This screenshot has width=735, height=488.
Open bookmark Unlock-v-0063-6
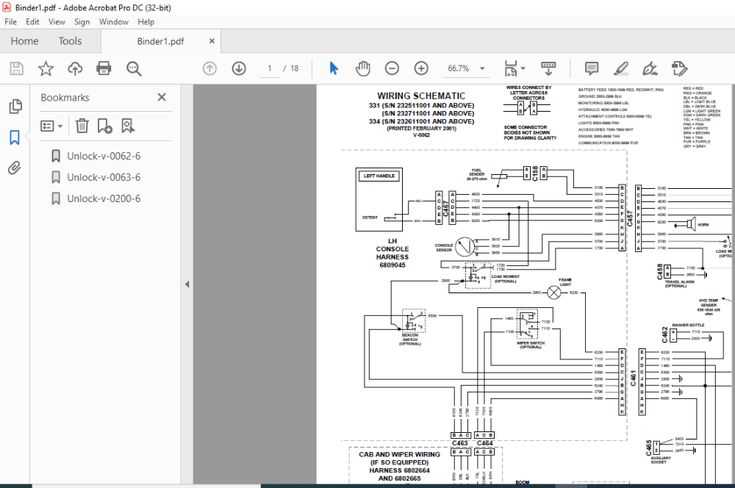[104, 177]
